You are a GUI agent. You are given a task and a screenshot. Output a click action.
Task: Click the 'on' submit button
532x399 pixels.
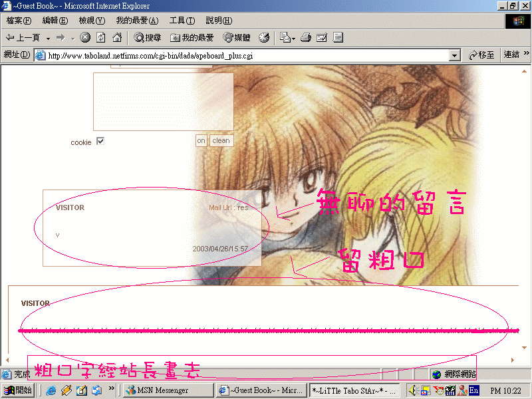click(201, 140)
